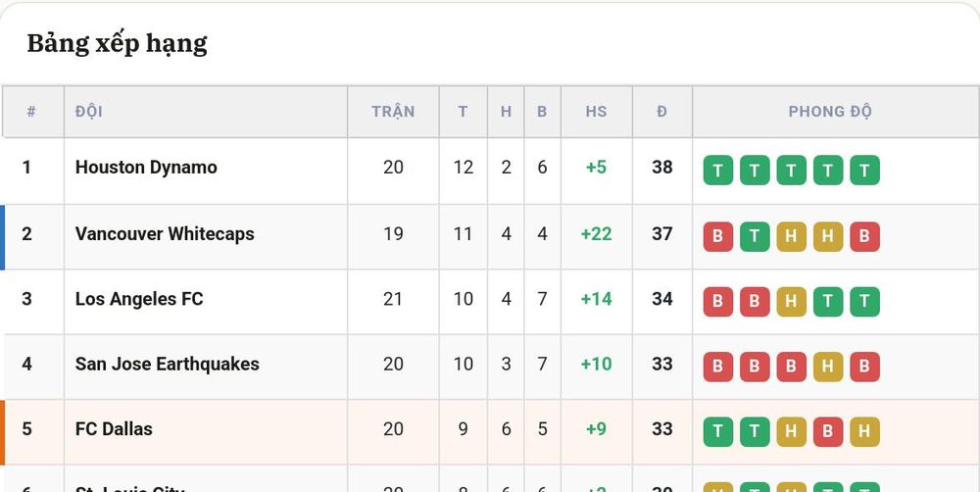980x492 pixels.
Task: Sort by the PHONG ĐỘ column header
Action: click(830, 112)
